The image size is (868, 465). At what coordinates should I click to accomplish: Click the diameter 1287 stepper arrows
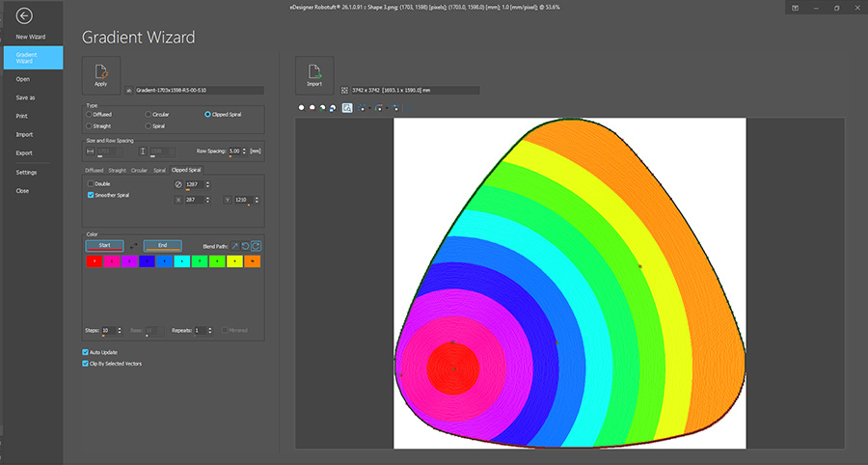coord(207,184)
